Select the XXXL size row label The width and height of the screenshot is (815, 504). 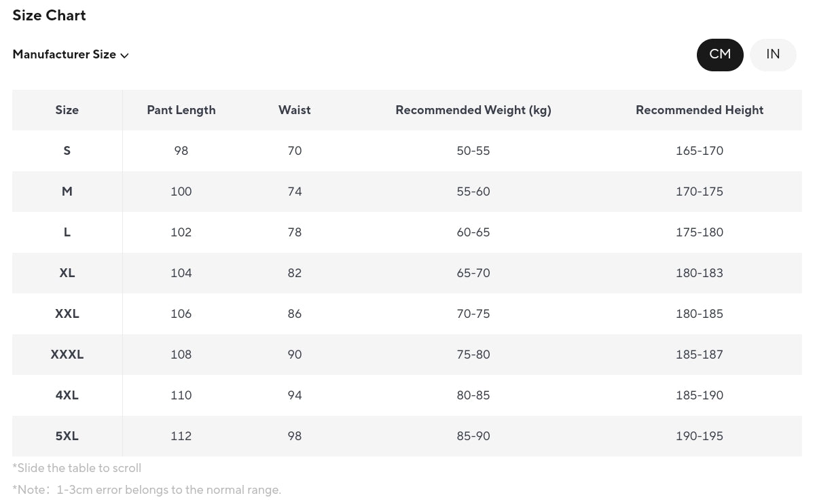67,355
